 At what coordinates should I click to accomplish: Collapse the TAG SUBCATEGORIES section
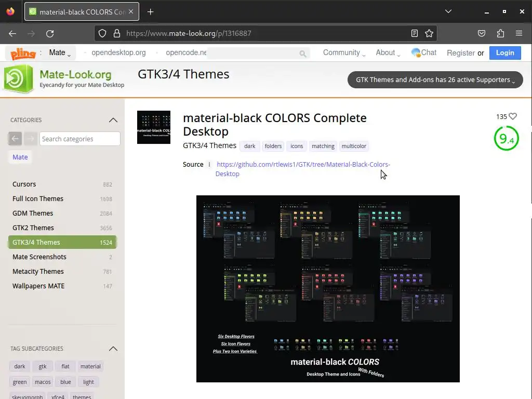(x=113, y=349)
